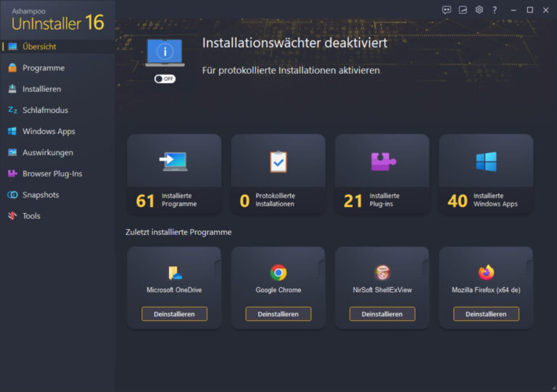The height and width of the screenshot is (392, 557).
Task: Click the 21 installed plug-ins count
Action: click(352, 201)
